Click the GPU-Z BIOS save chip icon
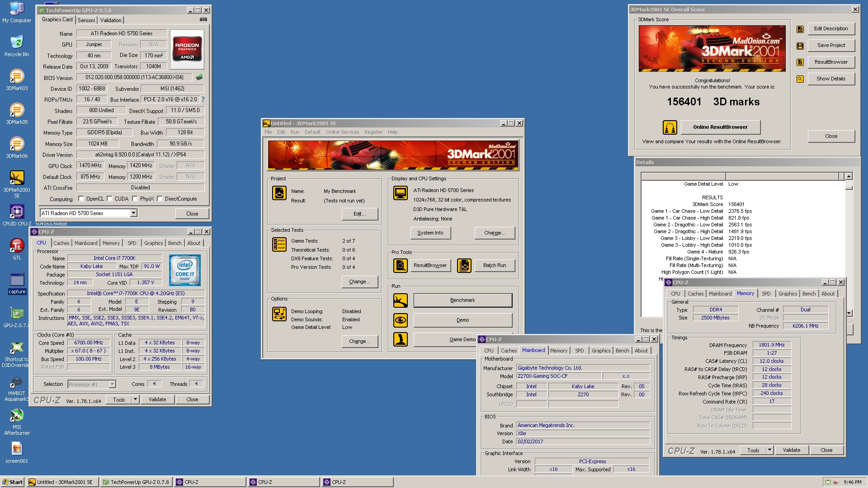Image resolution: width=868 pixels, height=488 pixels. 199,77
